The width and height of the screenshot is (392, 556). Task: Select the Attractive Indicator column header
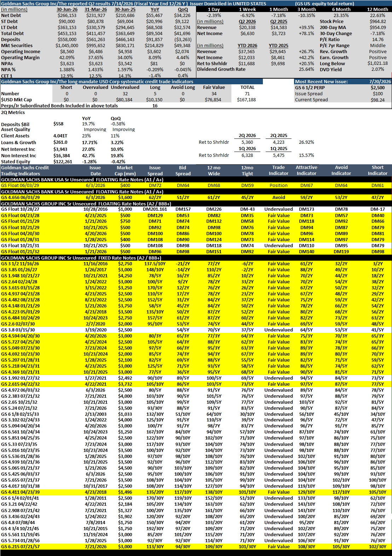(x=306, y=170)
